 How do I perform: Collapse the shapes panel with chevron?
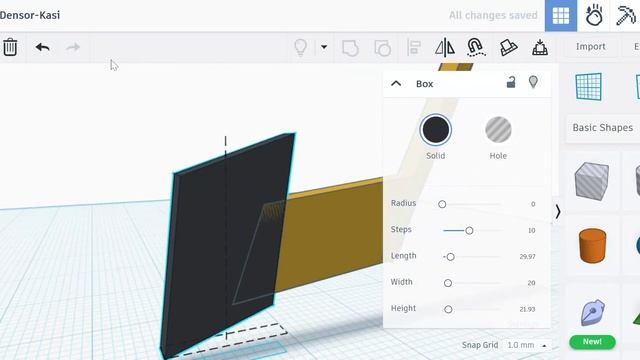[x=558, y=212]
